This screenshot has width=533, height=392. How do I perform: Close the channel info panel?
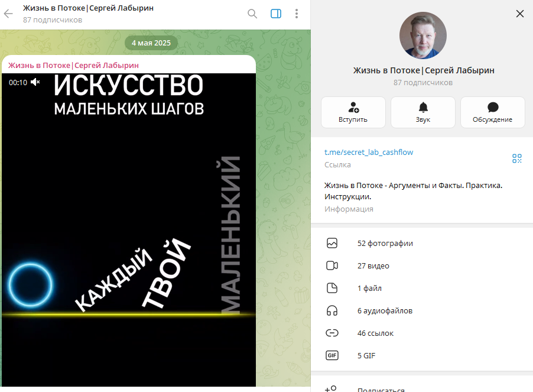tap(520, 14)
